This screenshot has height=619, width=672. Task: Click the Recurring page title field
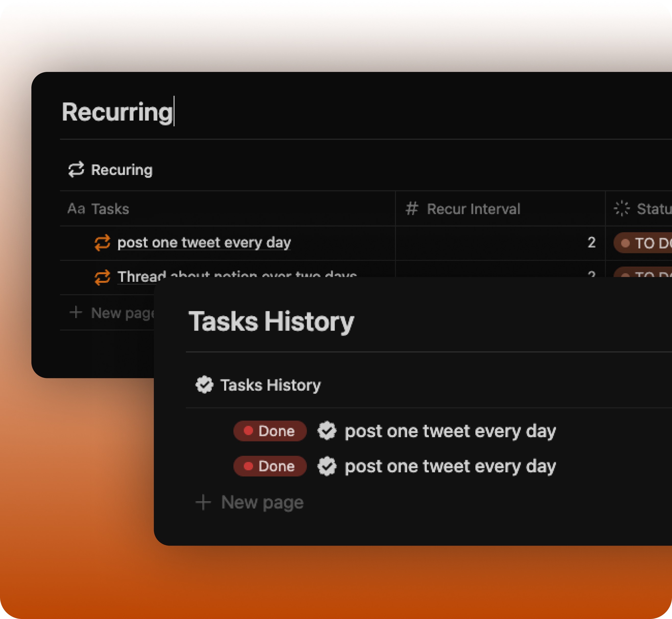[x=117, y=112]
